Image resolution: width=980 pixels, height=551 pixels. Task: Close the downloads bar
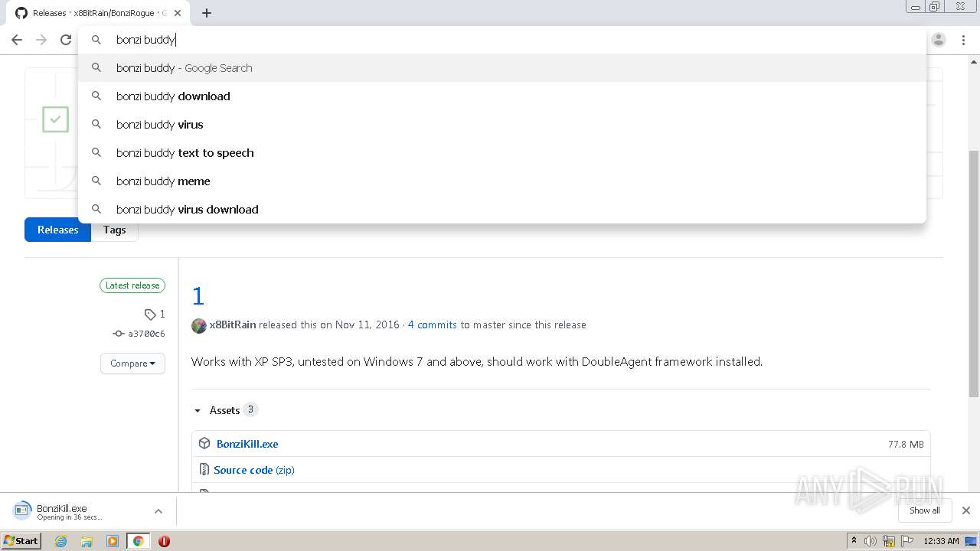(x=966, y=510)
